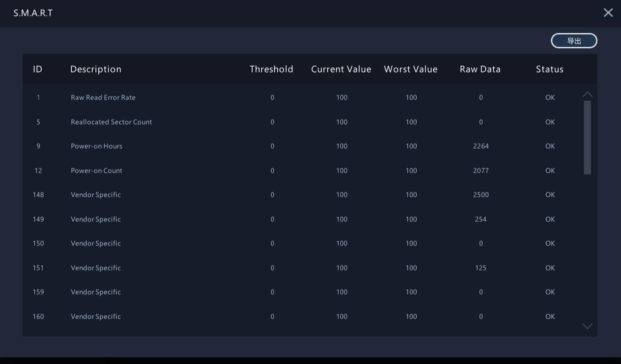
Task: Click the Raw Data column header
Action: click(x=480, y=69)
